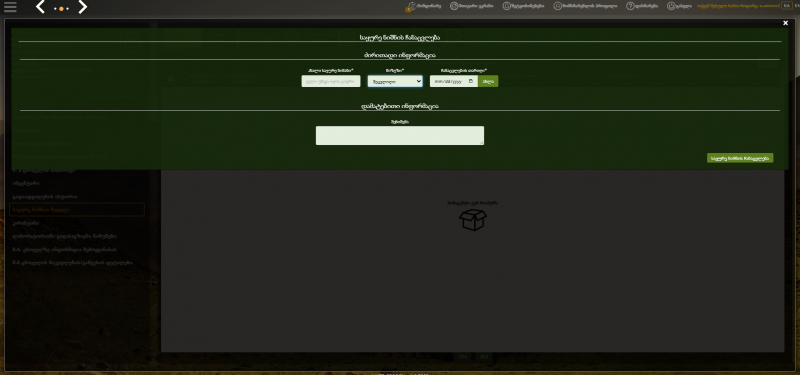Click the XLS export button
The height and width of the screenshot is (375, 800).
pos(484,357)
